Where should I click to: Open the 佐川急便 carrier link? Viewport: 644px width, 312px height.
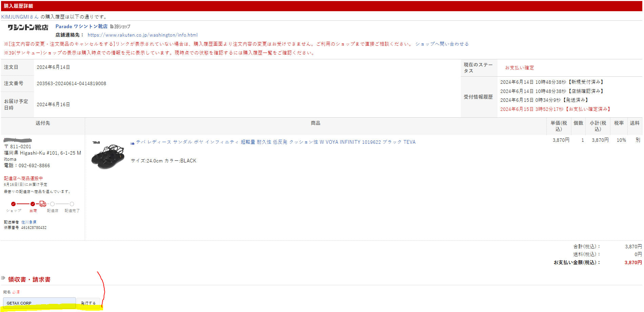click(x=29, y=222)
